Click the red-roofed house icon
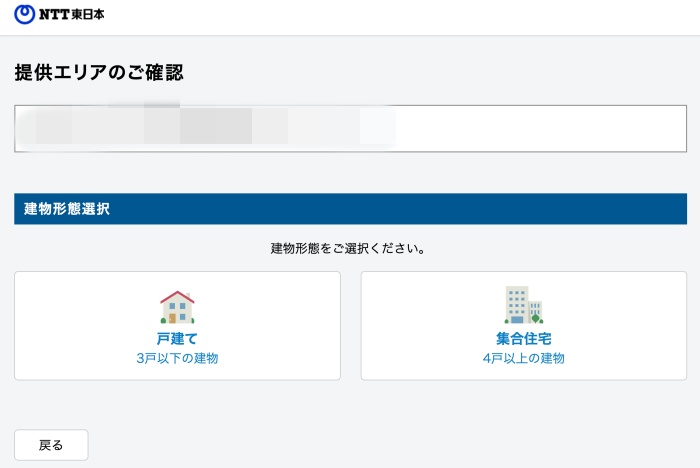 [x=177, y=307]
